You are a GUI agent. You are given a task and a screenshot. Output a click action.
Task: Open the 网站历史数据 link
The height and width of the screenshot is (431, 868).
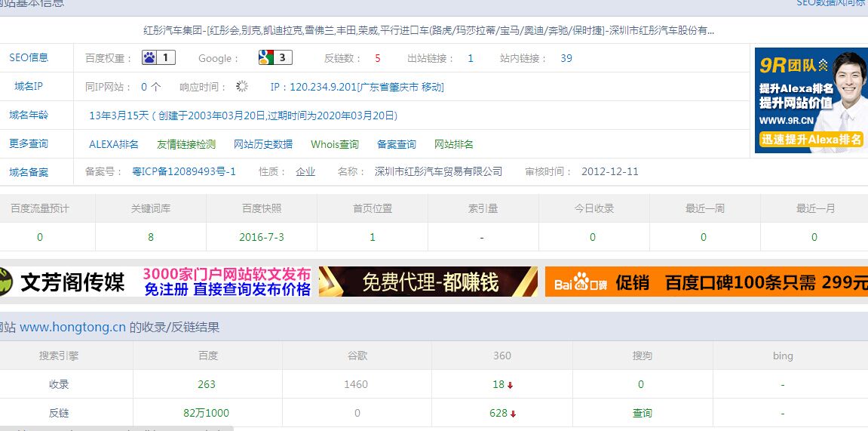tap(263, 145)
